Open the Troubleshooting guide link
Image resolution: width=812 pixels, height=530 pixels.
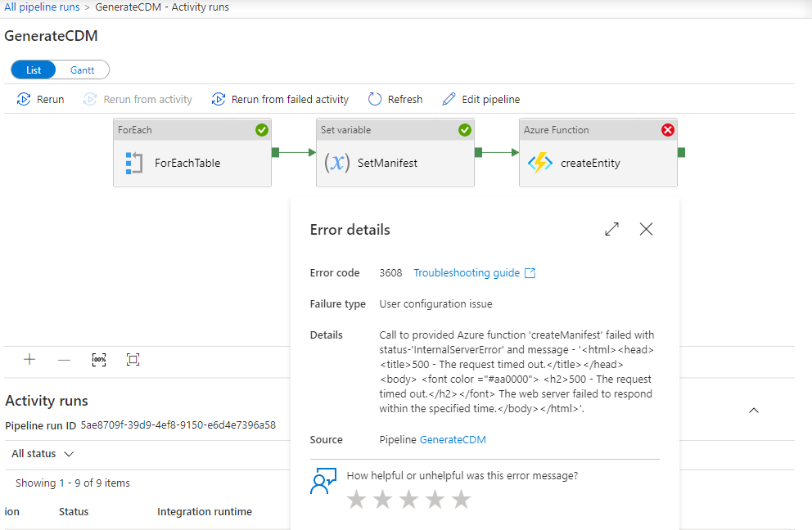(467, 272)
